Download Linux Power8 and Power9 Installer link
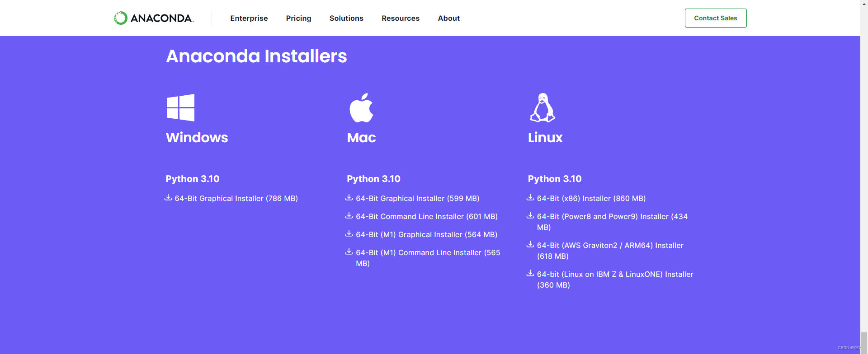868x354 pixels. pos(612,222)
